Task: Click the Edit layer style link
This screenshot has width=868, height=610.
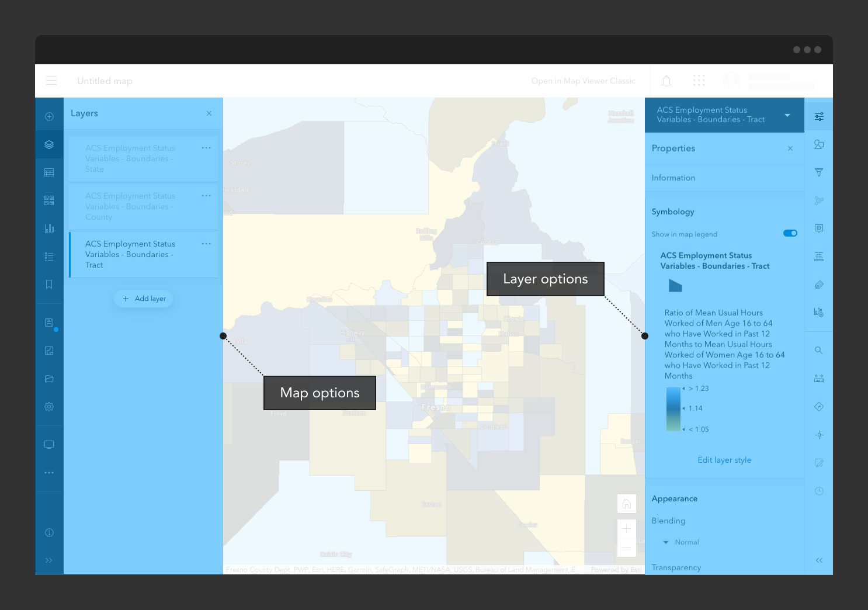Action: 724,460
